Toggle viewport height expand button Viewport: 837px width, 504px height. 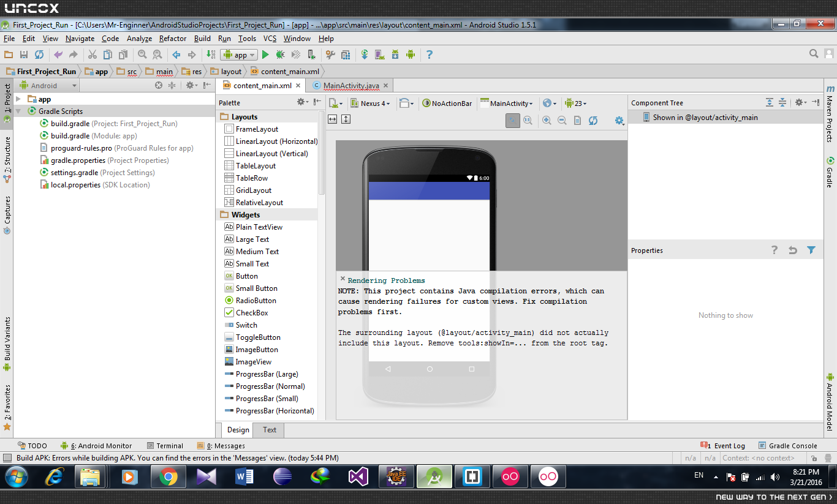pyautogui.click(x=346, y=119)
